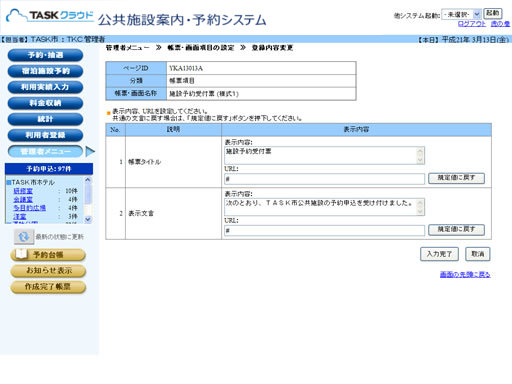Click reservation list scrollbar down arrow

pyautogui.click(x=88, y=219)
